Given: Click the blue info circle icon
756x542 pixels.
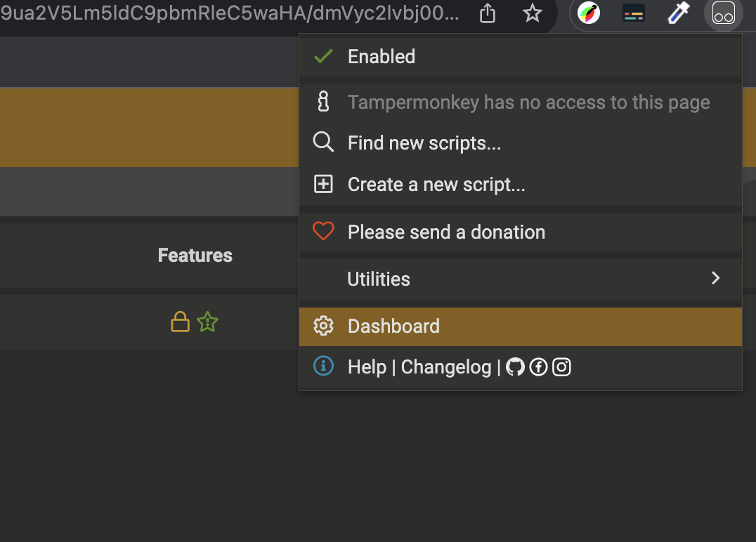Looking at the screenshot, I should coord(323,366).
